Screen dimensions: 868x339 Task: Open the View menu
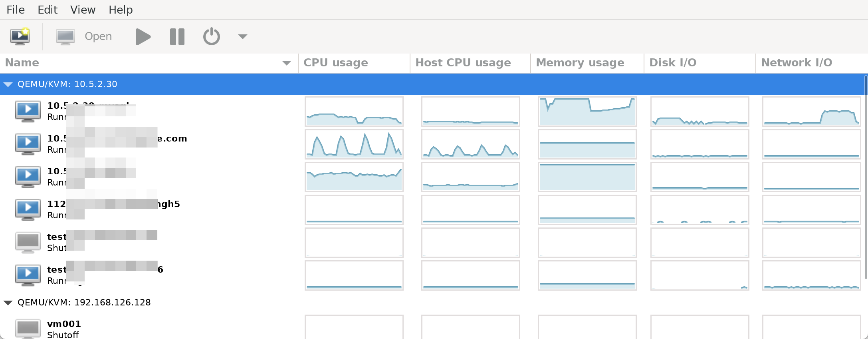(83, 10)
